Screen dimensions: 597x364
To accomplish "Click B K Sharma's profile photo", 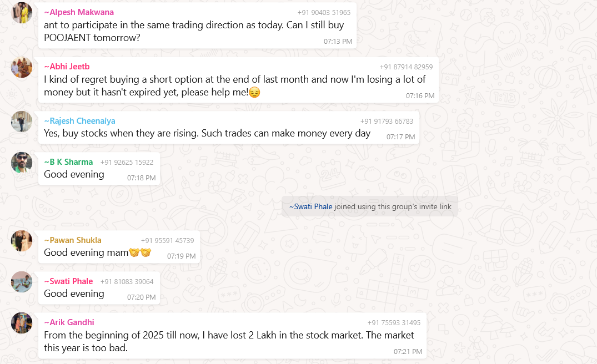I will (x=22, y=163).
